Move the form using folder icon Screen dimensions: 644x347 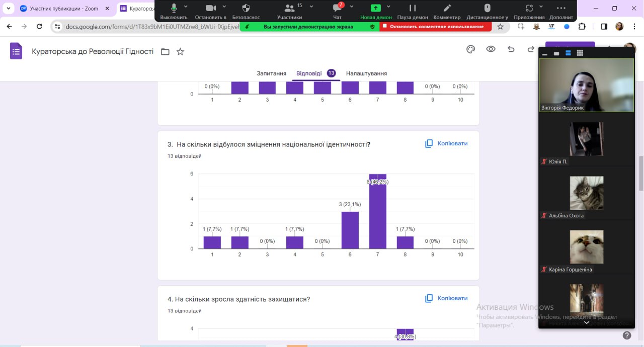(x=165, y=52)
